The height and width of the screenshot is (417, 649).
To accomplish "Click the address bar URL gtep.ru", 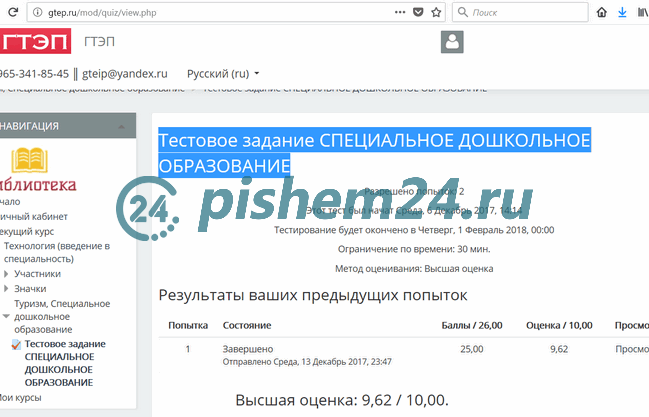I will point(95,13).
